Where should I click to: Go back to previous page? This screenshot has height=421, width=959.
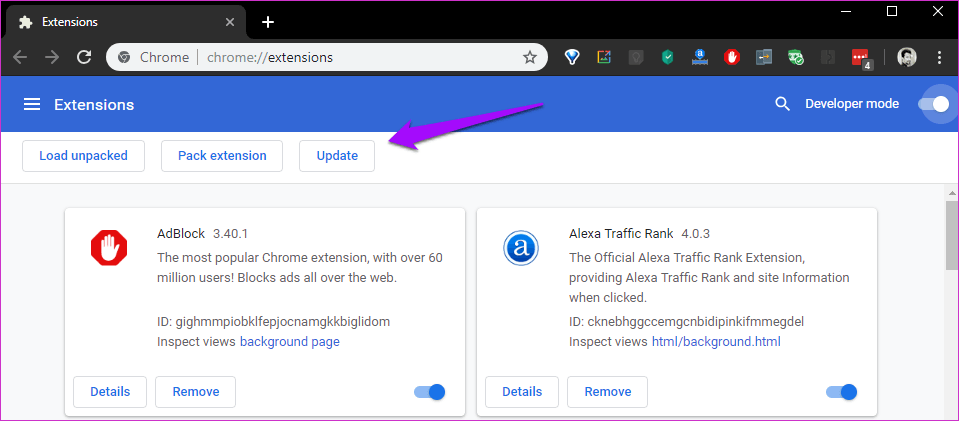click(20, 58)
